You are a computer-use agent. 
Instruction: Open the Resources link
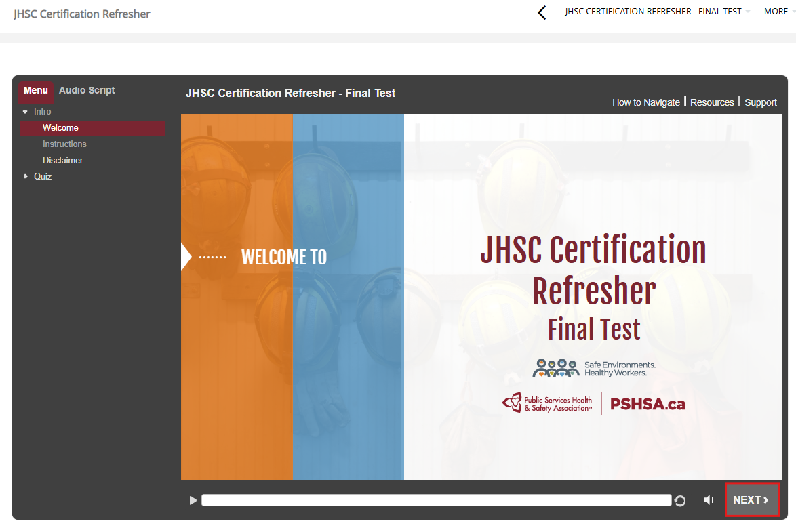click(712, 102)
